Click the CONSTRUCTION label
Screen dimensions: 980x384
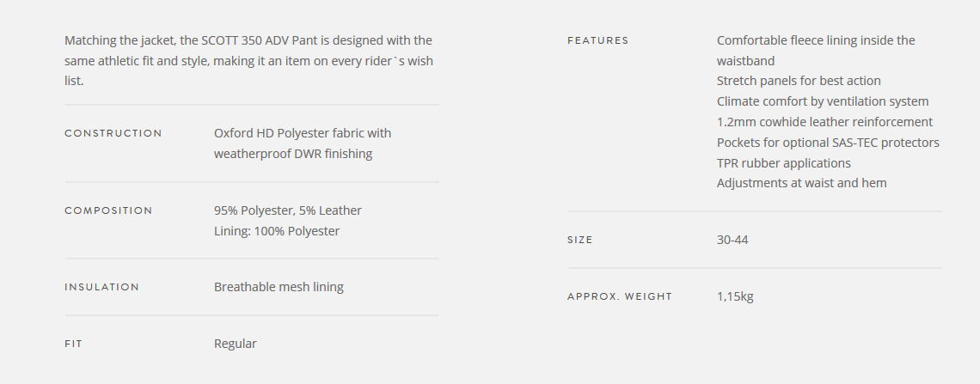point(113,133)
